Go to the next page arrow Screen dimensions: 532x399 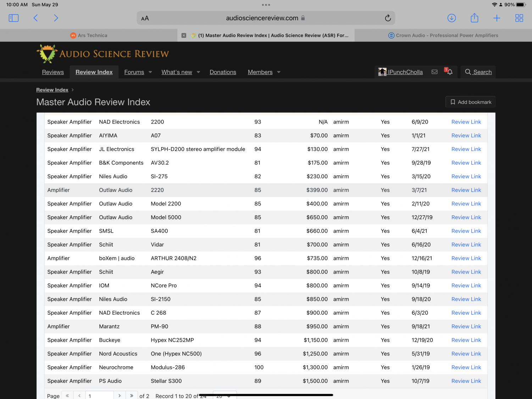click(x=120, y=395)
